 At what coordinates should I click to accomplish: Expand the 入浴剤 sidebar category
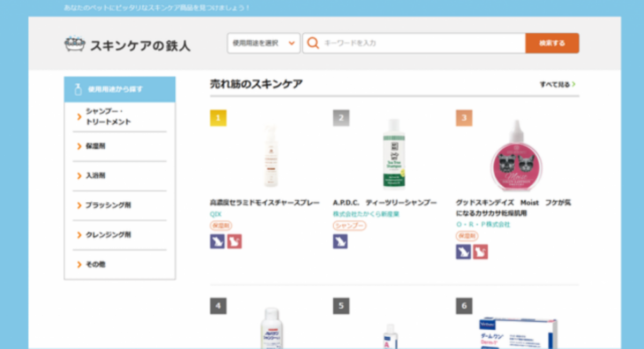pyautogui.click(x=96, y=176)
